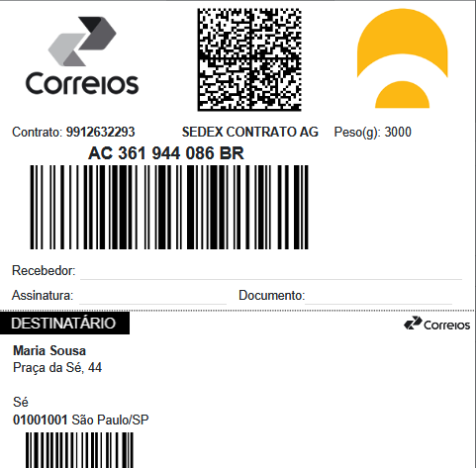Click the neighborhood line Sé
Viewport: 476px width, 468px height.
(21, 402)
